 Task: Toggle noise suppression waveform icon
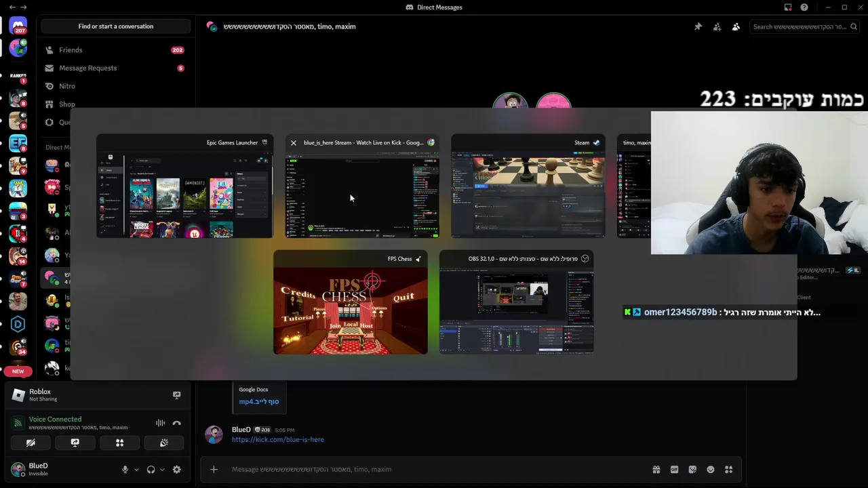(160, 423)
